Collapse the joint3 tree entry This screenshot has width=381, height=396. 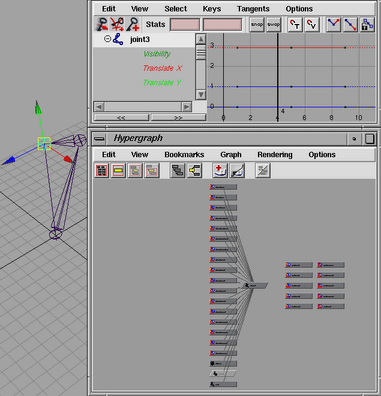click(107, 39)
